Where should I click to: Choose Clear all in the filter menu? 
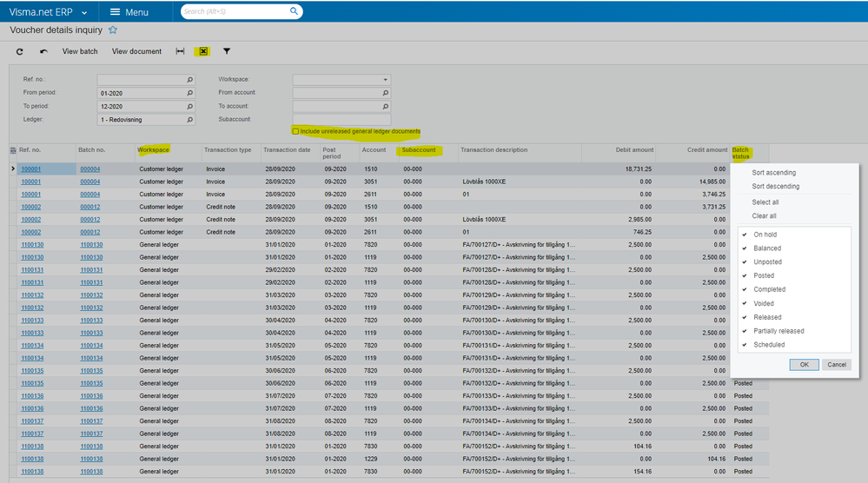coord(765,216)
